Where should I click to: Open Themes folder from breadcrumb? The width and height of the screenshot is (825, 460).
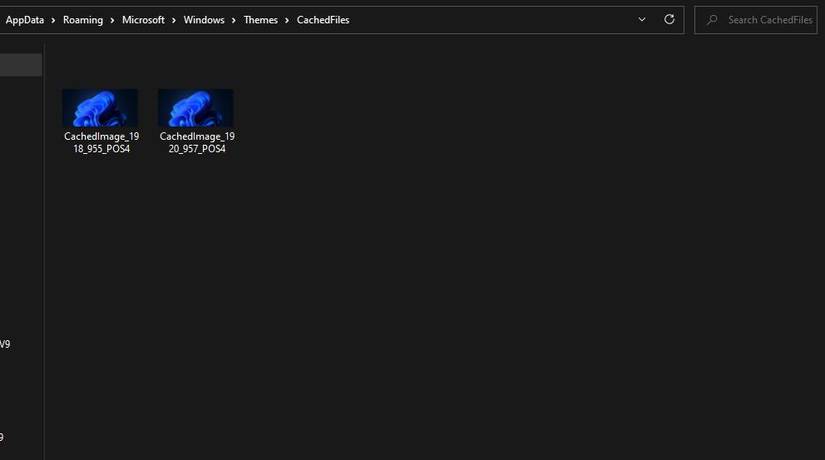pyautogui.click(x=260, y=20)
